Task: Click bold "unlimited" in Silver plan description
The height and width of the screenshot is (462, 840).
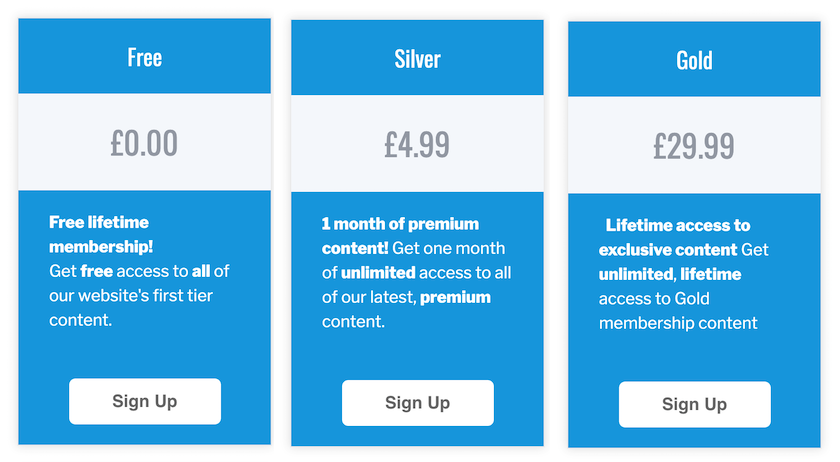Action: [378, 272]
